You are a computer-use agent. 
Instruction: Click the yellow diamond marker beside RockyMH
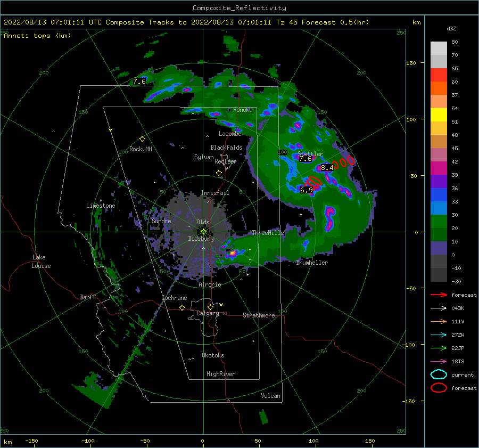(x=142, y=139)
